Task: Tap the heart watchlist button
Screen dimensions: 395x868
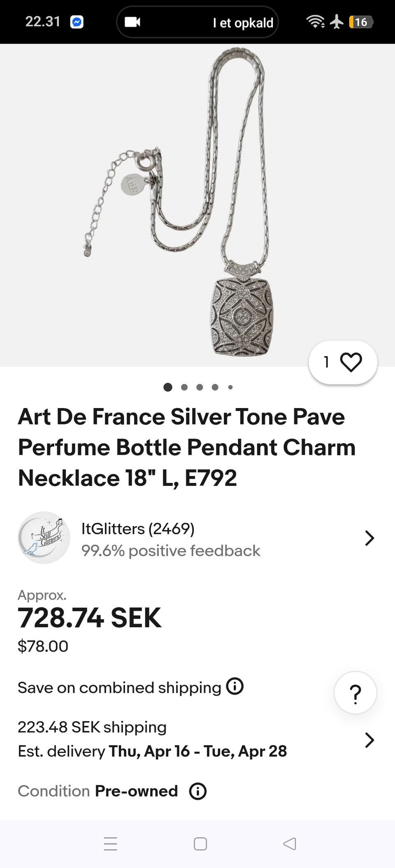Action: pos(350,362)
